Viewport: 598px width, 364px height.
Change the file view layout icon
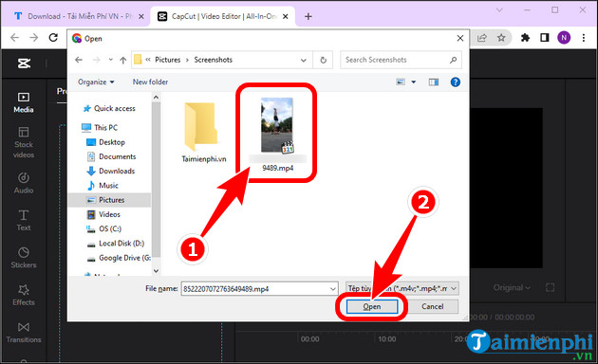pyautogui.click(x=401, y=82)
